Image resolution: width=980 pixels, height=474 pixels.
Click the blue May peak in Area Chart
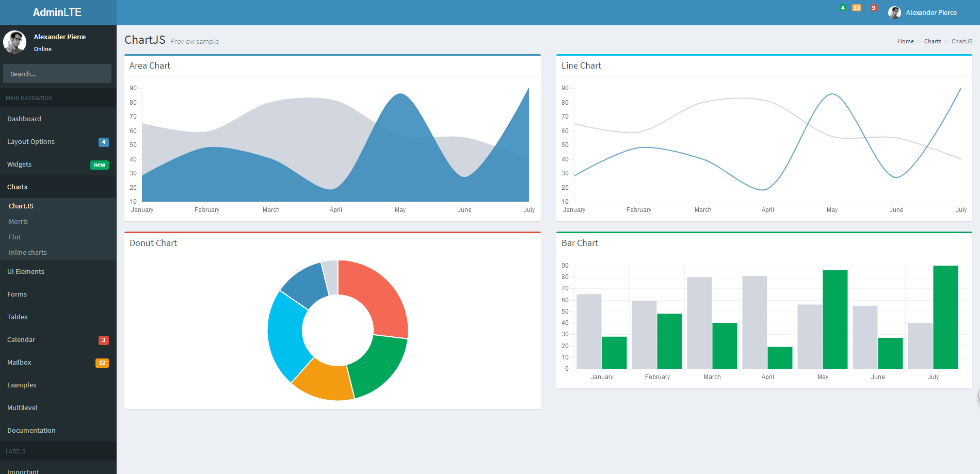coord(400,94)
